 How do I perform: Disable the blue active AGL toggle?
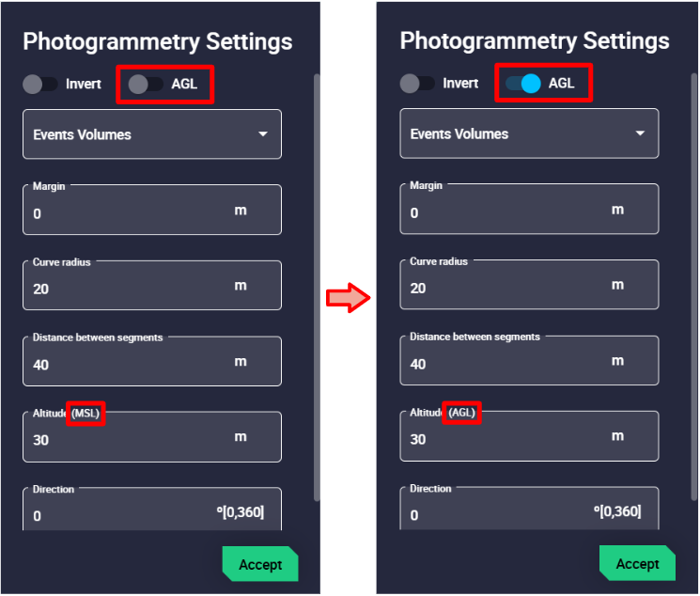523,84
